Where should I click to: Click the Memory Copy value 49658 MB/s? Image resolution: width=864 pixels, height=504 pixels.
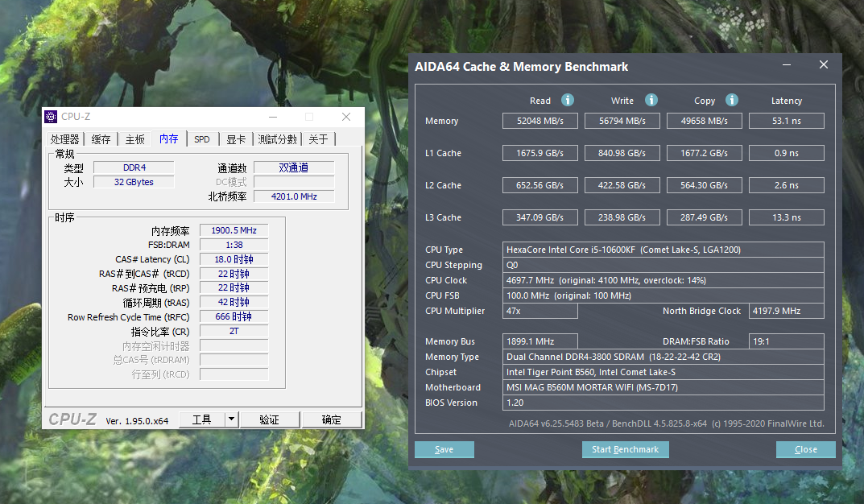(x=705, y=121)
